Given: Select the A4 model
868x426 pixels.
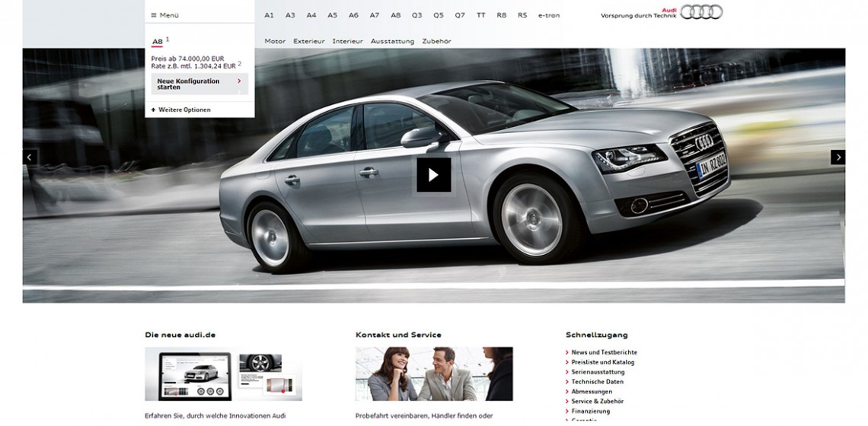Looking at the screenshot, I should click(311, 15).
